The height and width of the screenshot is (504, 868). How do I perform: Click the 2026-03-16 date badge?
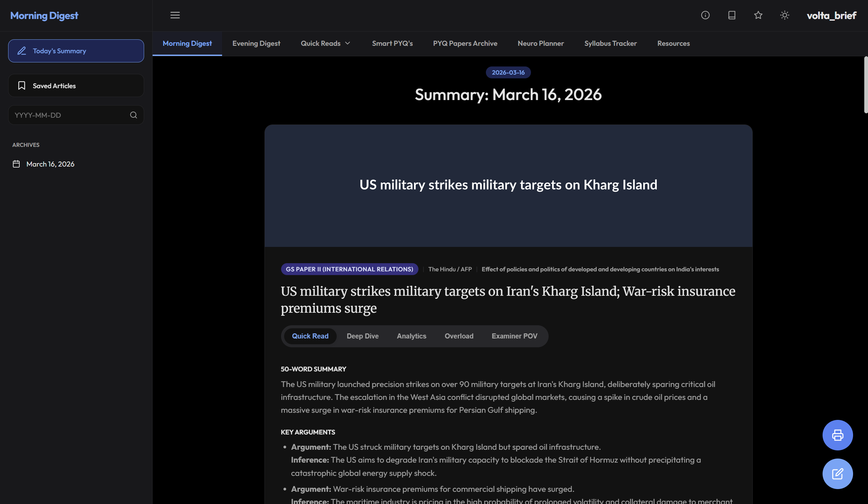[508, 72]
